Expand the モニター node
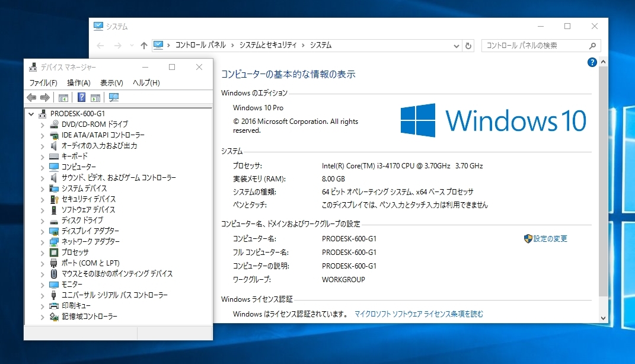Image resolution: width=635 pixels, height=364 pixels. point(43,285)
